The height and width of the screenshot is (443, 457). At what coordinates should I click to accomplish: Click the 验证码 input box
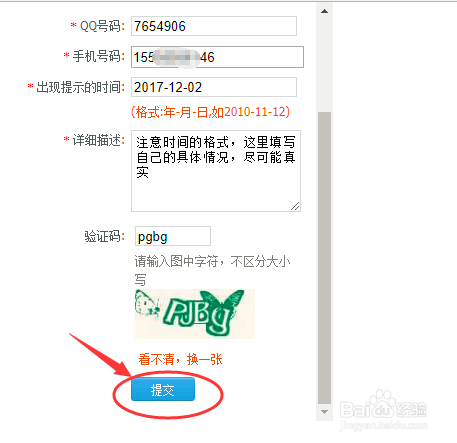(x=173, y=236)
